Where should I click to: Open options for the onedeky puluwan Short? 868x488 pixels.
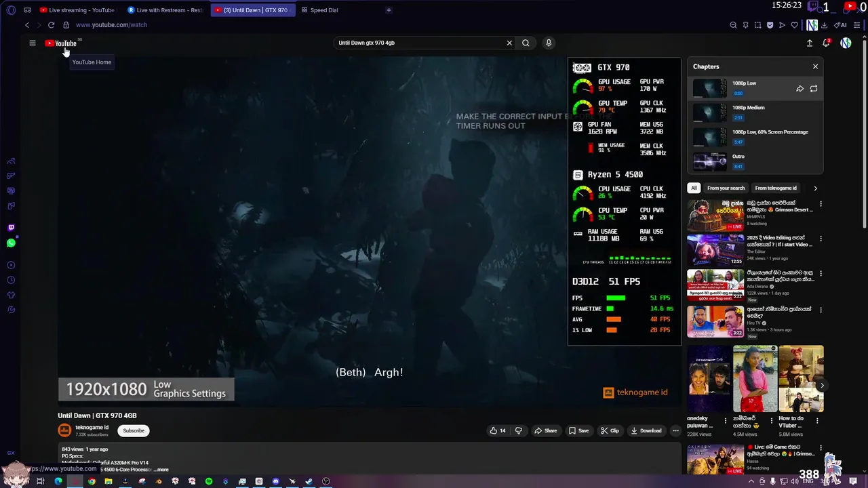(725, 420)
